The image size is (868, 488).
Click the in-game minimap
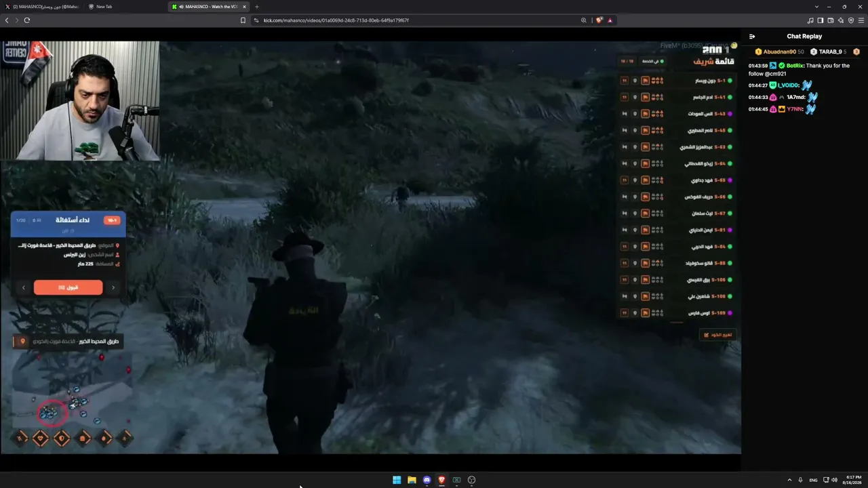[71, 388]
